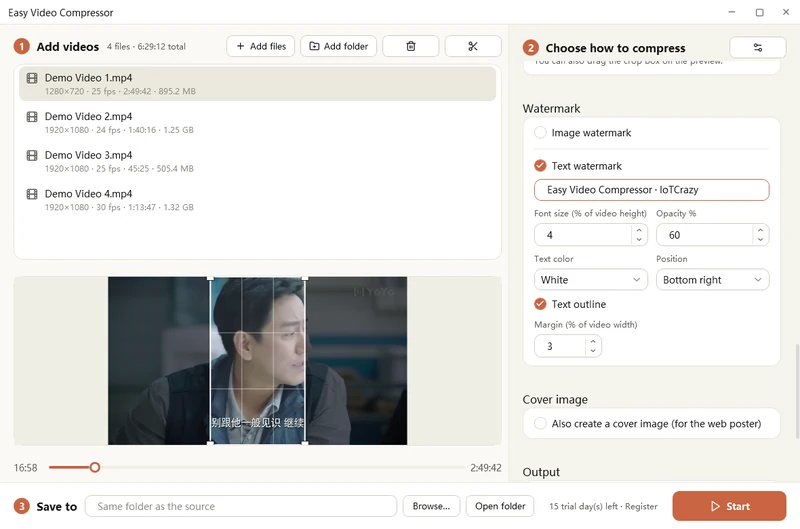Decrease Opacity with the down arrow
This screenshot has height=529, width=800.
tap(760, 240)
